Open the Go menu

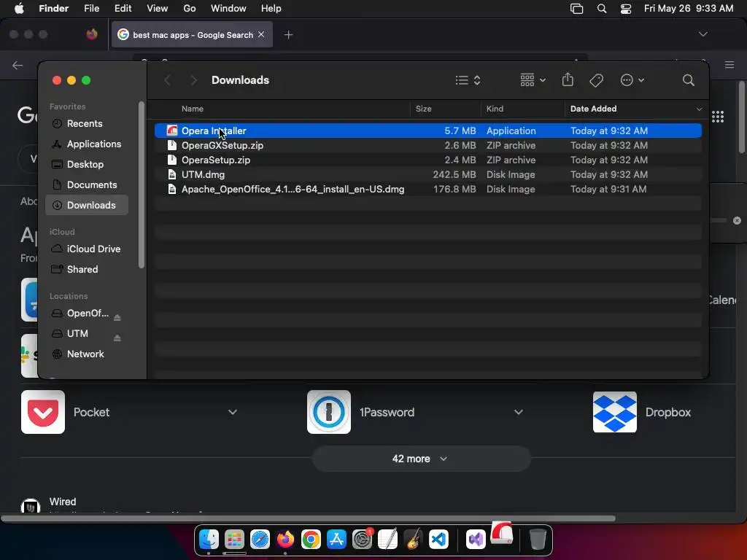tap(190, 9)
